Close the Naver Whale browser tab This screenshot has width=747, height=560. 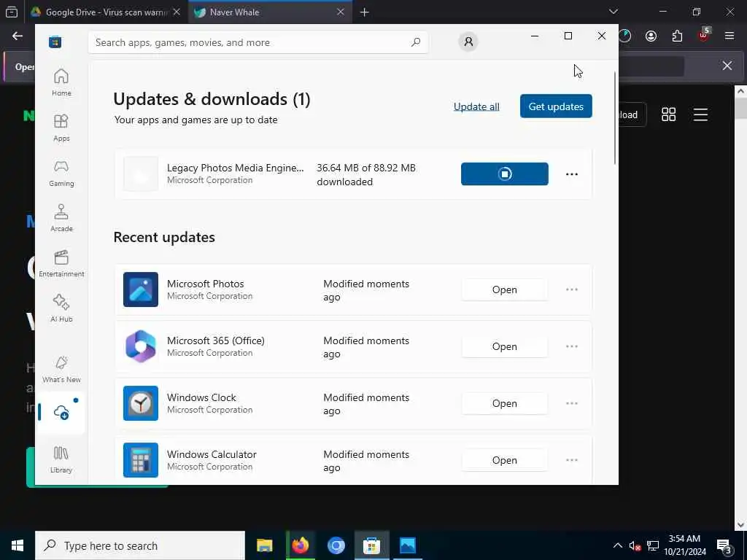(x=340, y=12)
